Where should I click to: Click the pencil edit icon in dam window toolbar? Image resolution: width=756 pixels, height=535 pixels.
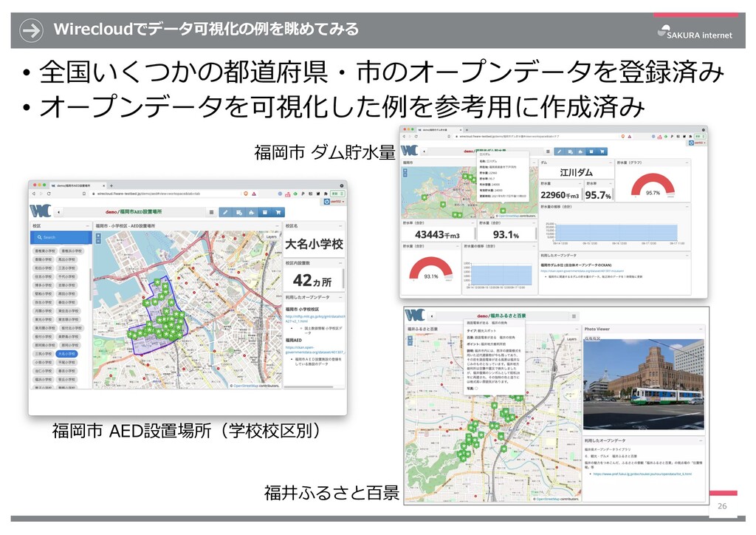(x=560, y=151)
